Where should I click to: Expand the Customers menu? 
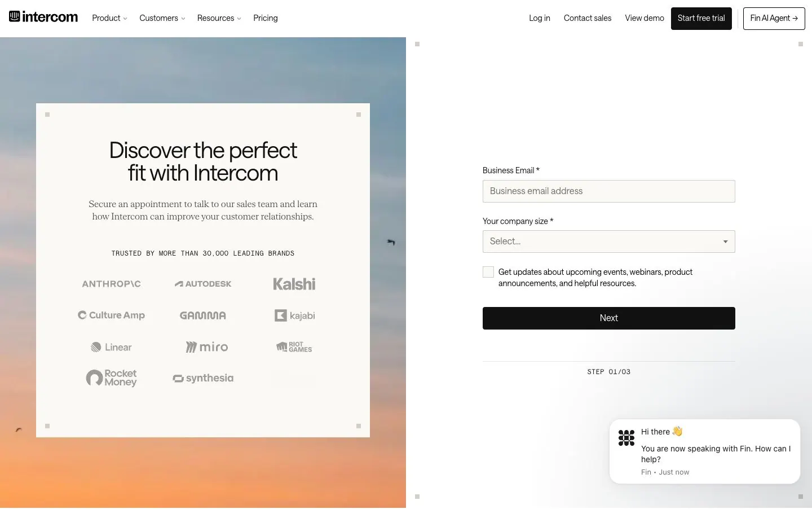click(x=162, y=18)
